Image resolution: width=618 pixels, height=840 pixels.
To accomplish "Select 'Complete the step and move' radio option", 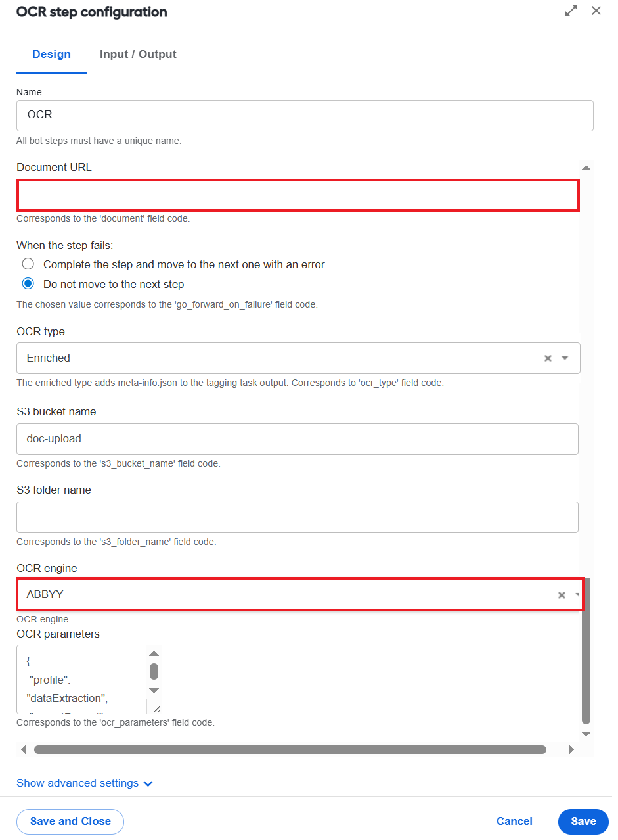I will point(28,264).
